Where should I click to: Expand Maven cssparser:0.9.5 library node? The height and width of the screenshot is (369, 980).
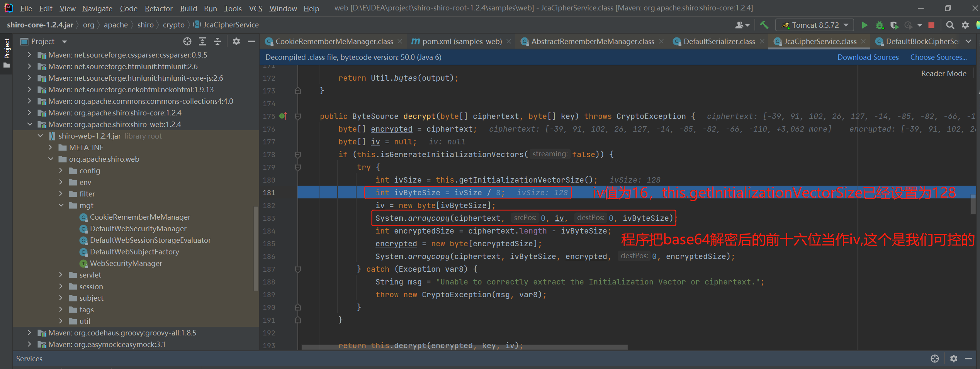coord(29,55)
